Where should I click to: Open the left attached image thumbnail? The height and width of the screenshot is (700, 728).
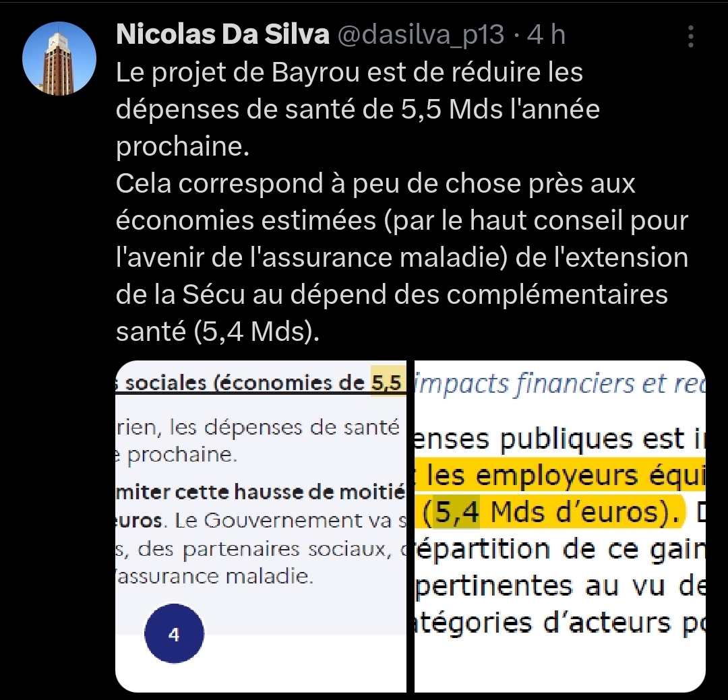click(x=261, y=526)
